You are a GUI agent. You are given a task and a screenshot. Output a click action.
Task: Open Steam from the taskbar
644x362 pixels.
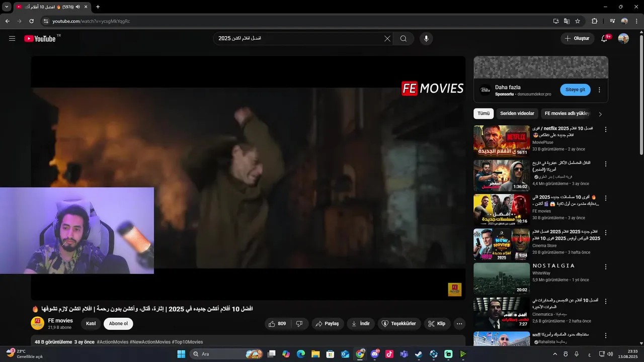pos(419,354)
